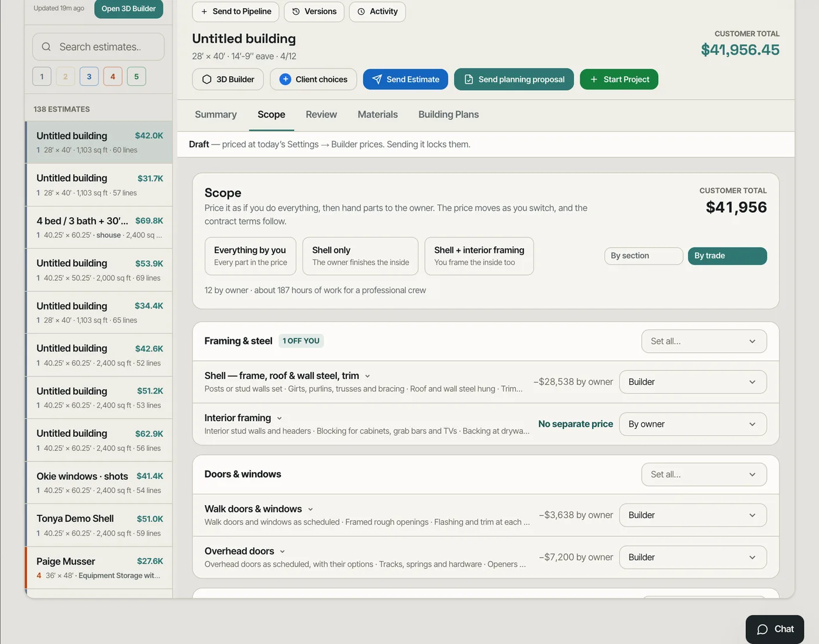Viewport: 819px width, 644px height.
Task: Open Set all dropdown for Doors & windows
Action: point(704,475)
